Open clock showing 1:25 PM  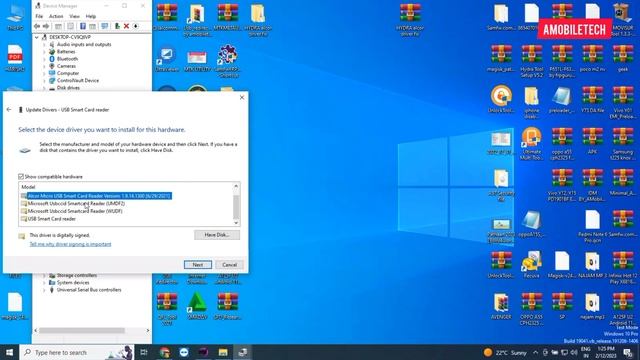(x=606, y=352)
